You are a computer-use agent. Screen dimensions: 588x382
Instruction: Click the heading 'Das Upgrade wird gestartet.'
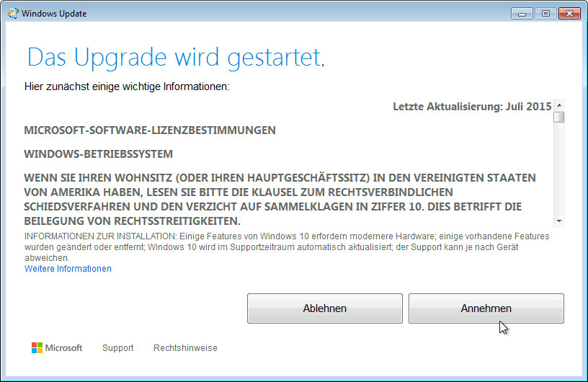pyautogui.click(x=176, y=58)
